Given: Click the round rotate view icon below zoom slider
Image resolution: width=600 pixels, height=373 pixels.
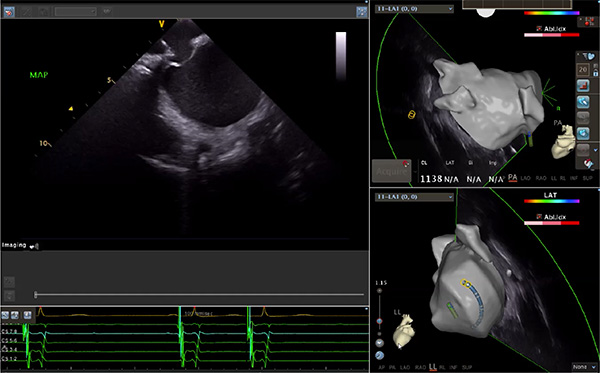Looking at the screenshot, I should pyautogui.click(x=379, y=355).
